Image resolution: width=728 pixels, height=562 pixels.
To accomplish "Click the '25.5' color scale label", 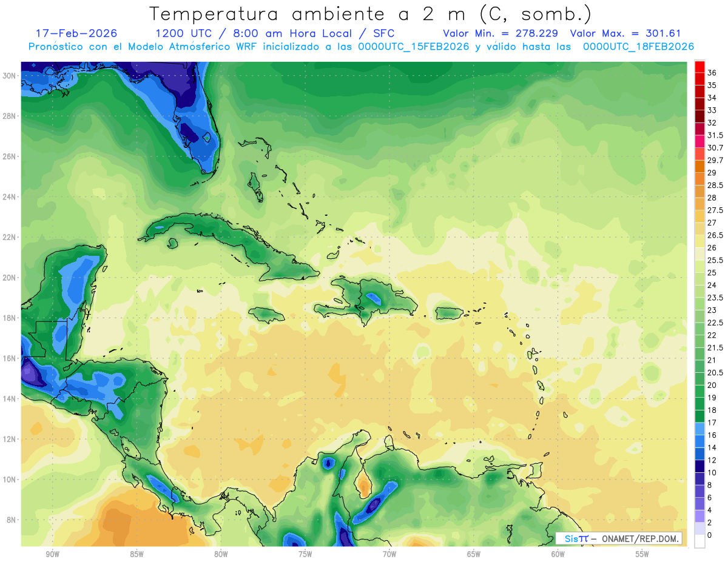I will [715, 260].
